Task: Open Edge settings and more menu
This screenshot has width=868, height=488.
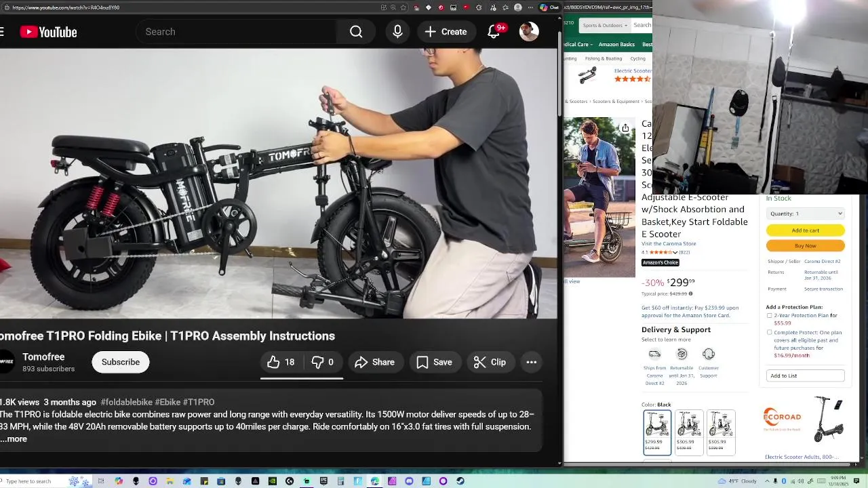Action: (x=530, y=7)
